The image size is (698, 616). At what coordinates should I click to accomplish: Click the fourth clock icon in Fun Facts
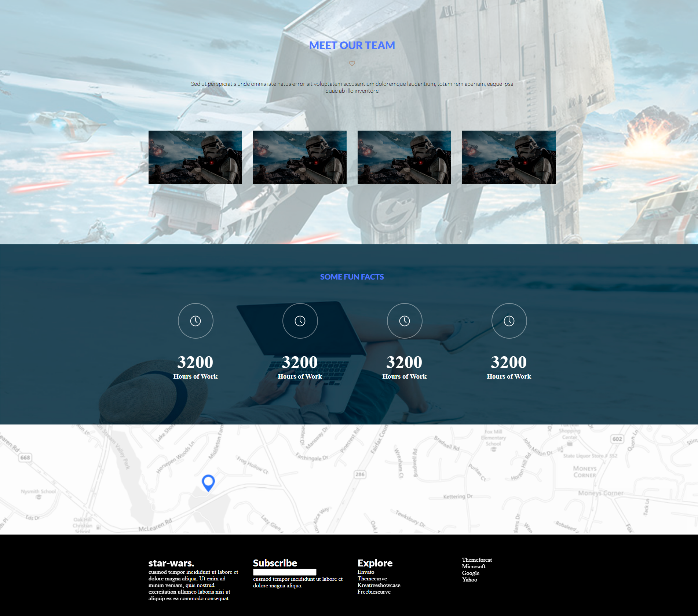[509, 321]
